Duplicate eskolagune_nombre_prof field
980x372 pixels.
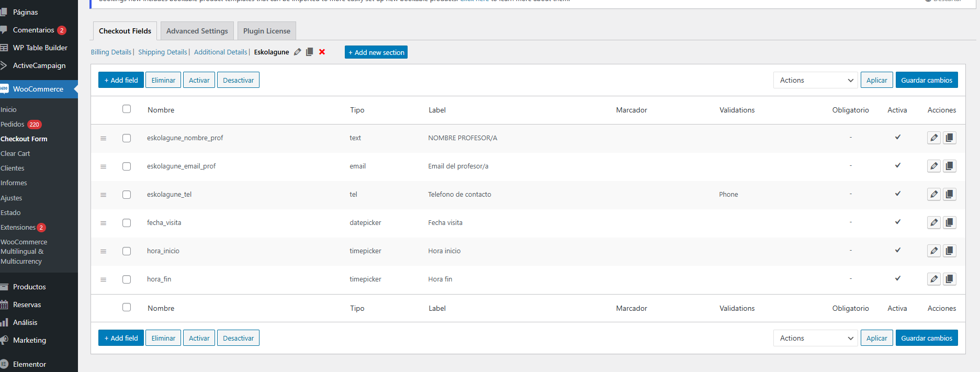point(949,138)
